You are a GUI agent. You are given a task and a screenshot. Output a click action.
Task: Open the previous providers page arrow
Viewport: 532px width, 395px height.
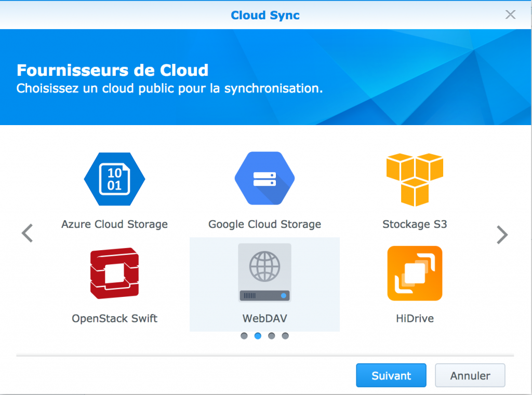(27, 233)
